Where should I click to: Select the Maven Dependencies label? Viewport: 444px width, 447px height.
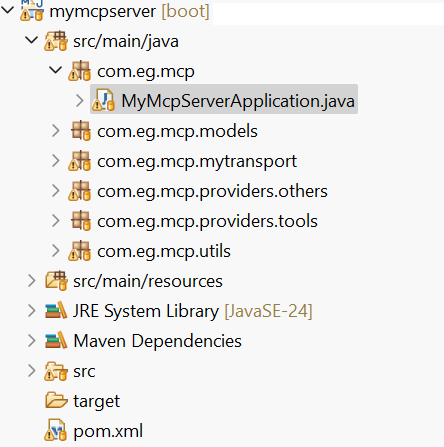(x=157, y=341)
